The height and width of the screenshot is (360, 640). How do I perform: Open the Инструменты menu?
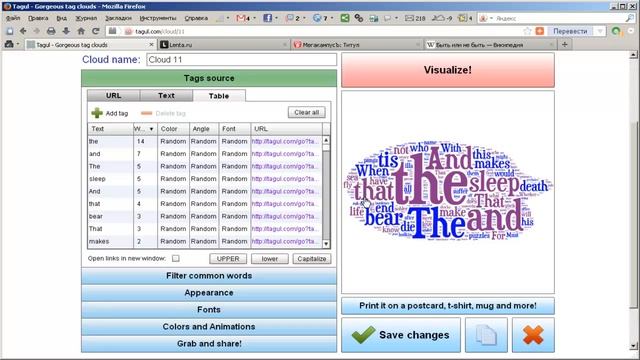tap(158, 18)
